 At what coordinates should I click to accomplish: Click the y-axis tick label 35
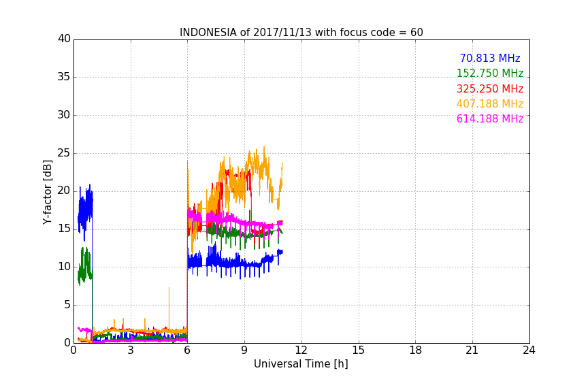coord(64,77)
